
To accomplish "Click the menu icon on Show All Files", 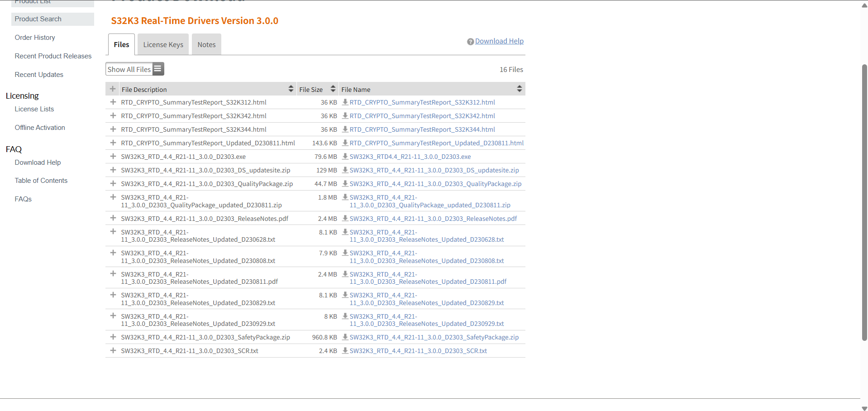I will click(x=157, y=69).
